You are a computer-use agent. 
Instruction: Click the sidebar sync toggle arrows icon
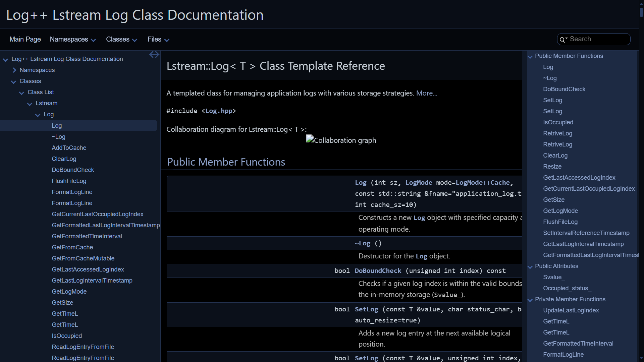154,55
